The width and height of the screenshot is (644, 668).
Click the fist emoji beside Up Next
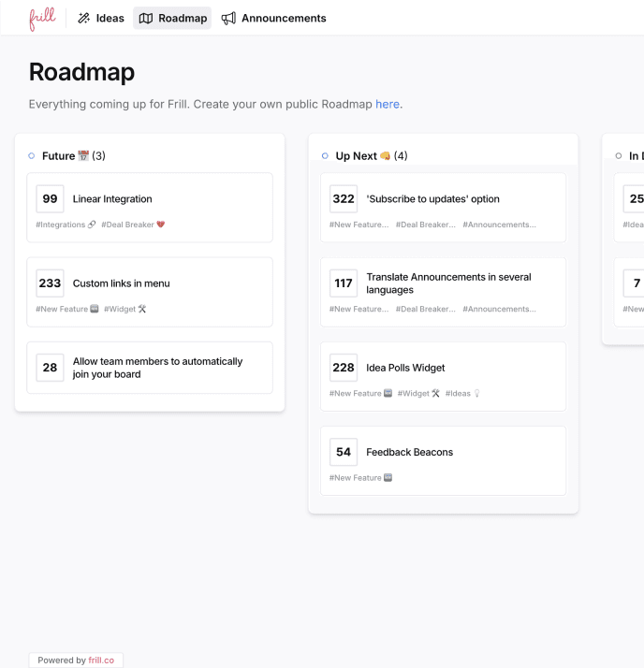click(385, 156)
